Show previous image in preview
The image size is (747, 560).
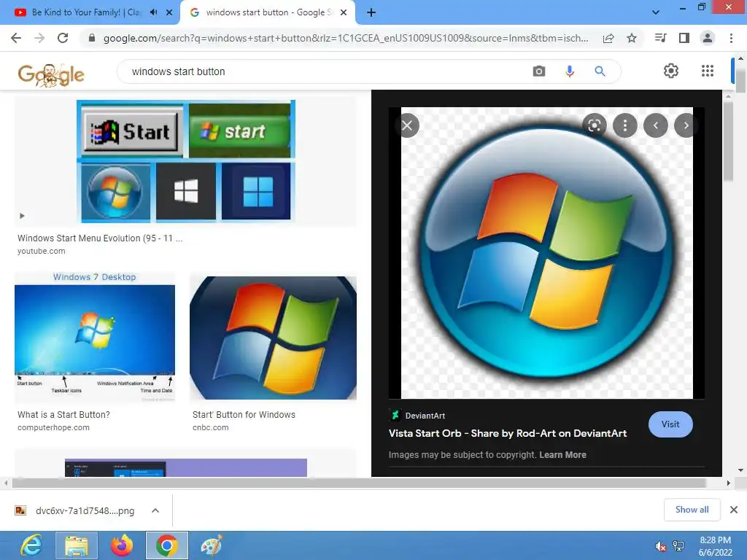(x=656, y=125)
